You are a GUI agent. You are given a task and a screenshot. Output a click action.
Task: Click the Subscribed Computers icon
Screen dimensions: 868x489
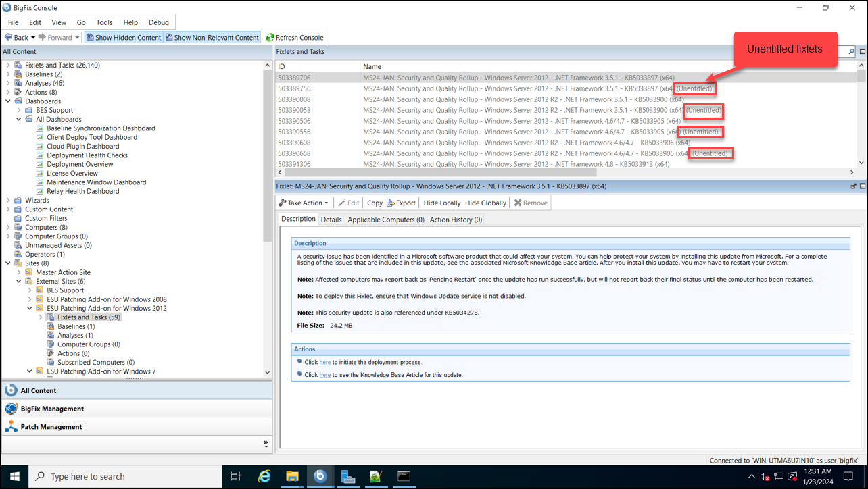point(51,362)
